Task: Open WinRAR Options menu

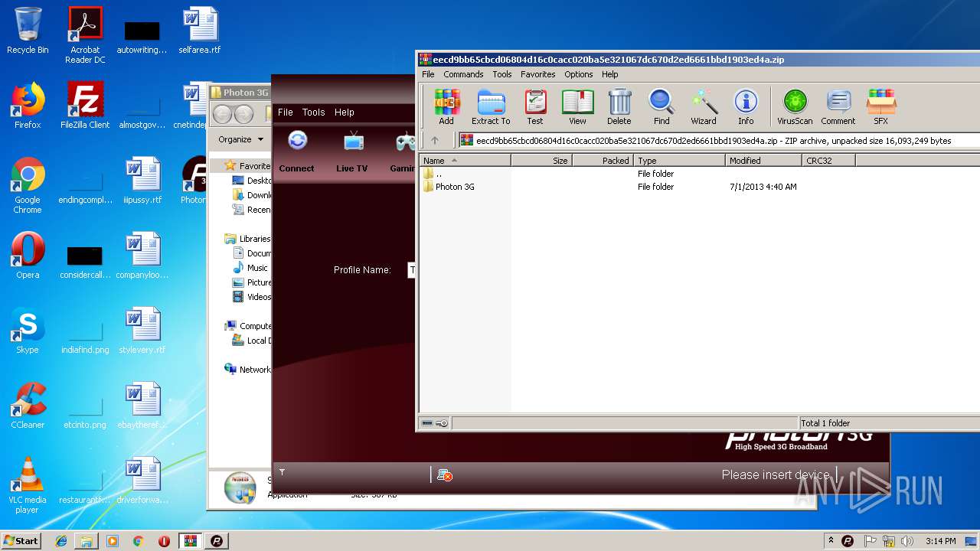Action: coord(579,74)
